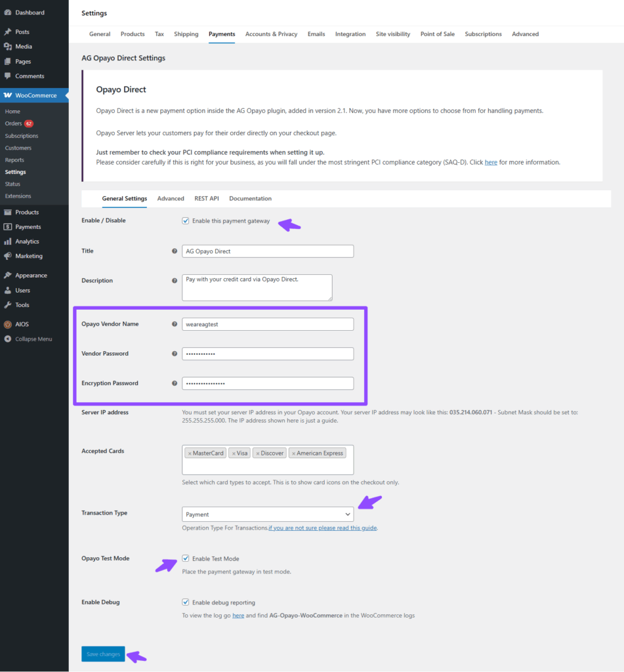Select the Payments settings tab
624x672 pixels.
[x=222, y=34]
